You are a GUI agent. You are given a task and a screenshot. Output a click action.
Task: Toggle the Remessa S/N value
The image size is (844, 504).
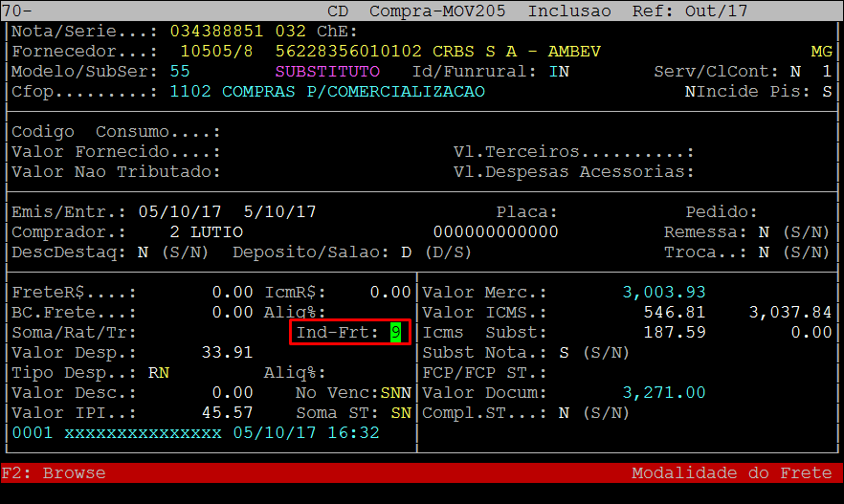point(765,232)
